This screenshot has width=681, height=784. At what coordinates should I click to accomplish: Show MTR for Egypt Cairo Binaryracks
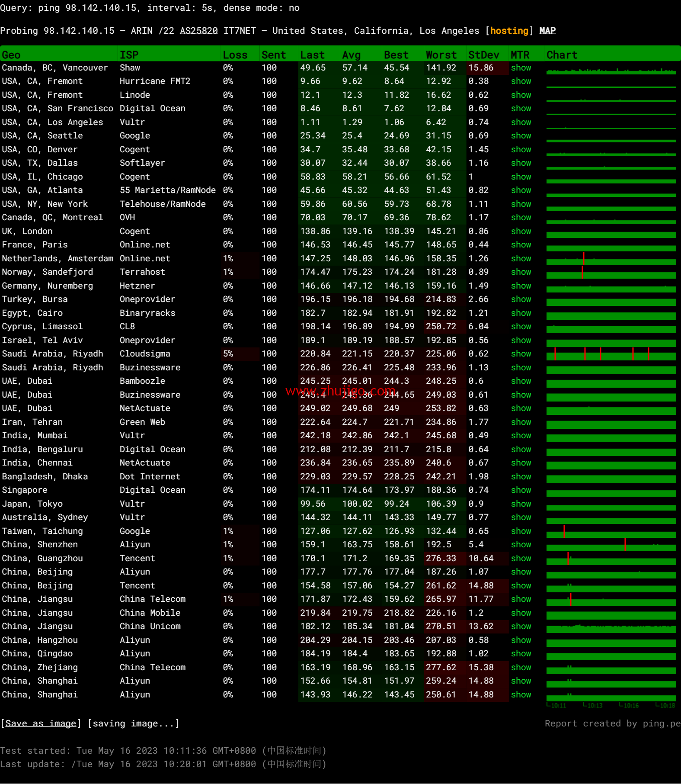point(521,313)
